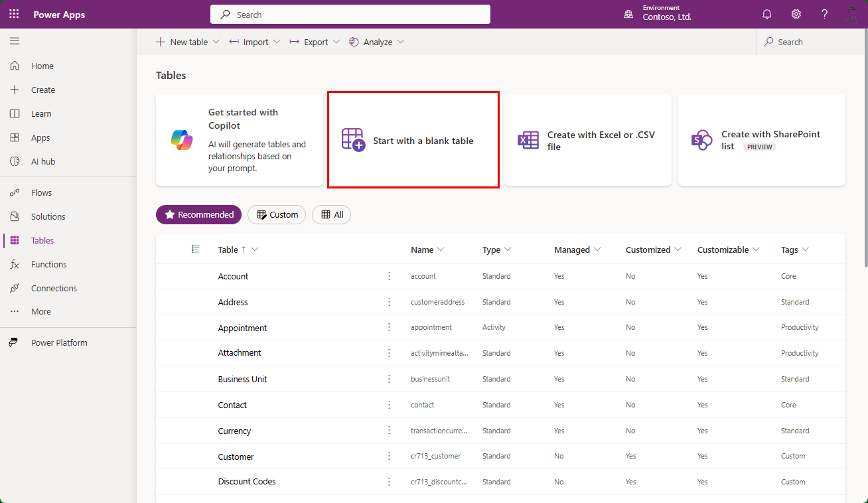Click Create with SharePoint list card

[762, 140]
